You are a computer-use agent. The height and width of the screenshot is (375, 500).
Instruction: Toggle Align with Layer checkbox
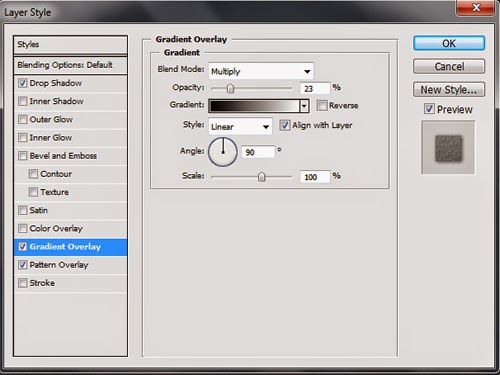click(284, 125)
